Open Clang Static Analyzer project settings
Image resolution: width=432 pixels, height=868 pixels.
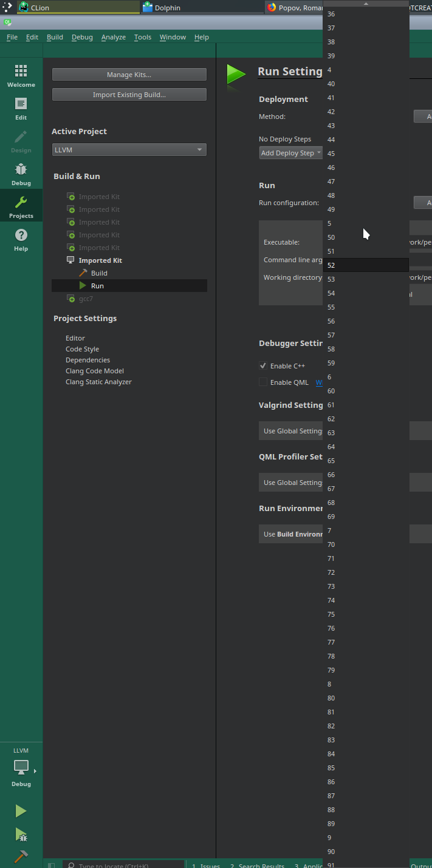pos(98,382)
